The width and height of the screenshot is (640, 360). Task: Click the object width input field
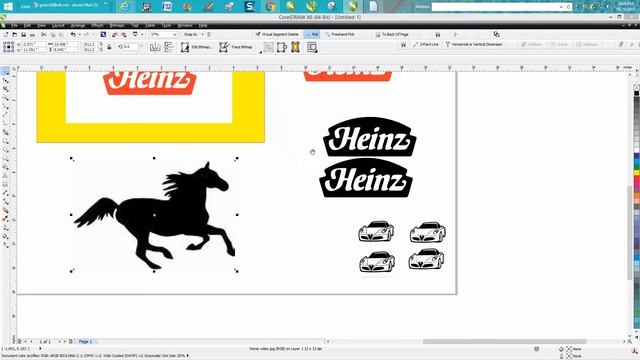(x=66, y=44)
